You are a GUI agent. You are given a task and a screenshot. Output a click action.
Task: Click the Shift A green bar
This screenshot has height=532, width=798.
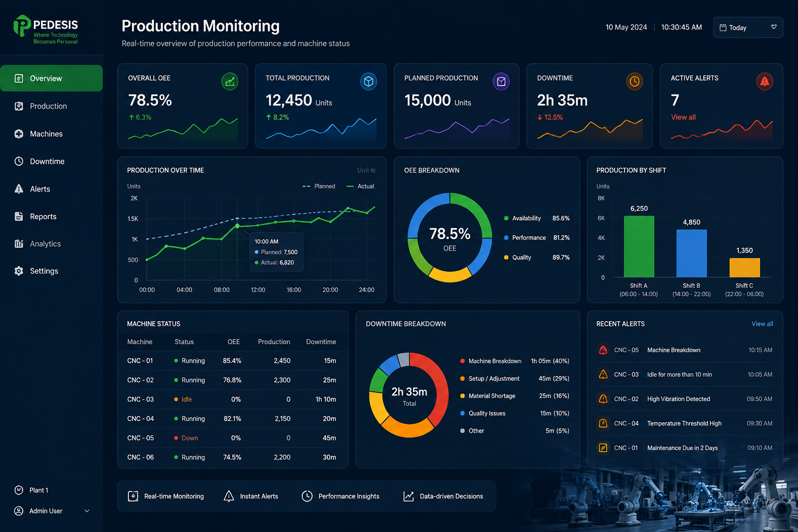[639, 247]
